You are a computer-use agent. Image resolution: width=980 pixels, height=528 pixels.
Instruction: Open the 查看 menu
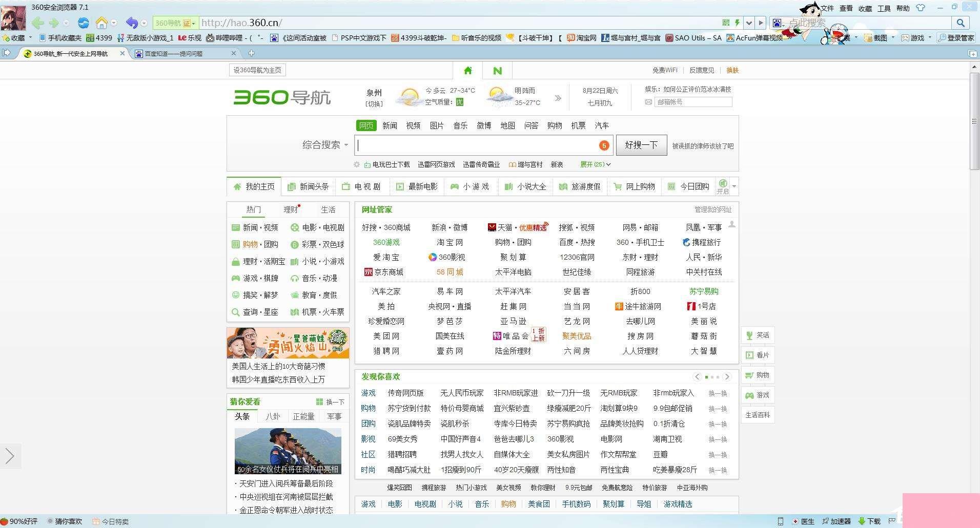(846, 8)
